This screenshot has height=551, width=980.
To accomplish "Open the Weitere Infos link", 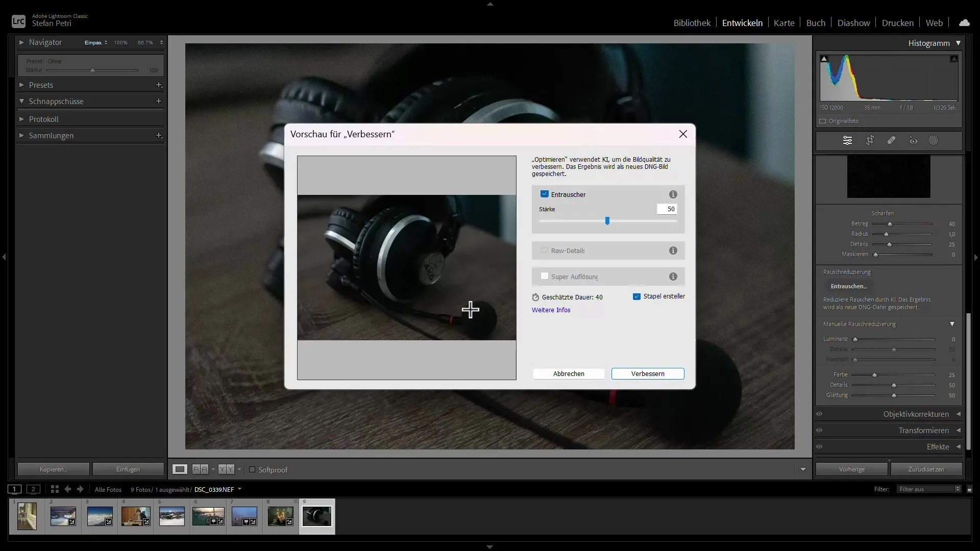I will tap(551, 310).
